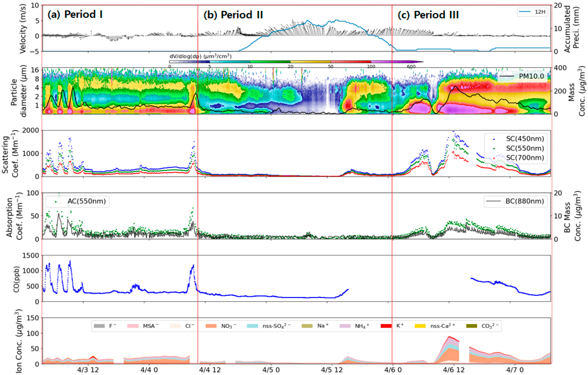Pick the Cl⁻ legend swatch

pos(175,326)
